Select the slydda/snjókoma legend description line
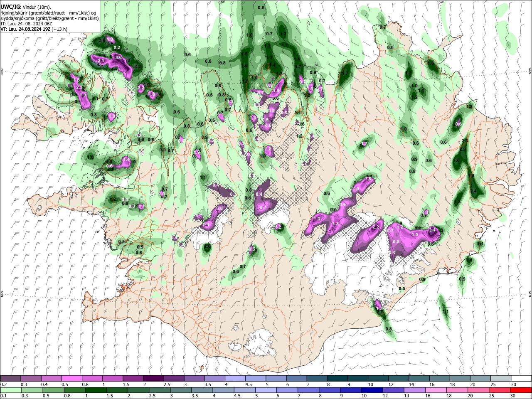The width and height of the screenshot is (532, 399). coord(49,18)
